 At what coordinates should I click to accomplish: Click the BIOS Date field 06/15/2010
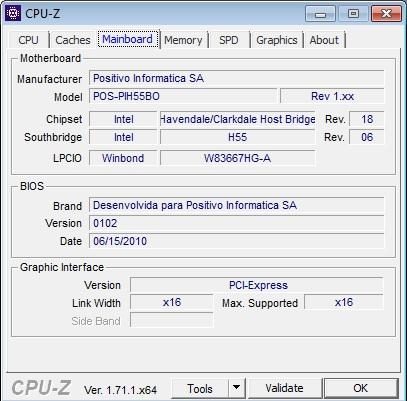pos(236,241)
